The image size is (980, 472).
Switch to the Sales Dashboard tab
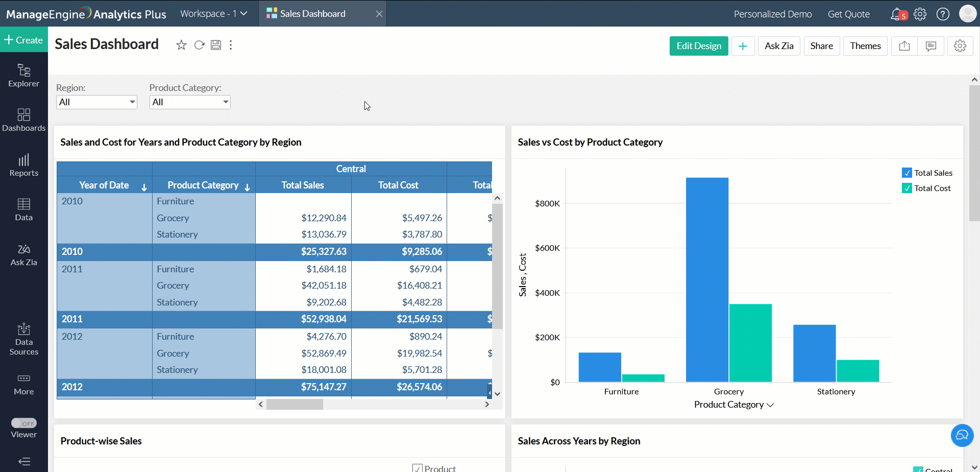click(312, 14)
